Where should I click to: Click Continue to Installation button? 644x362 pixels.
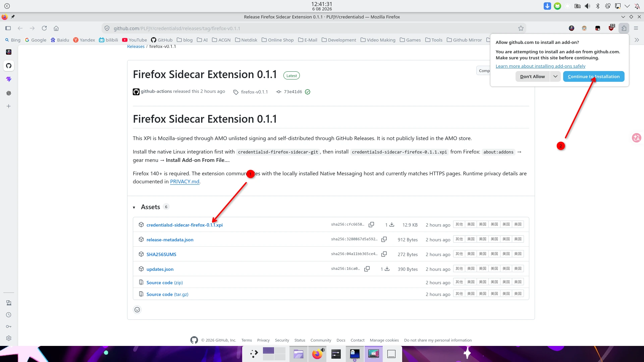[x=594, y=76]
